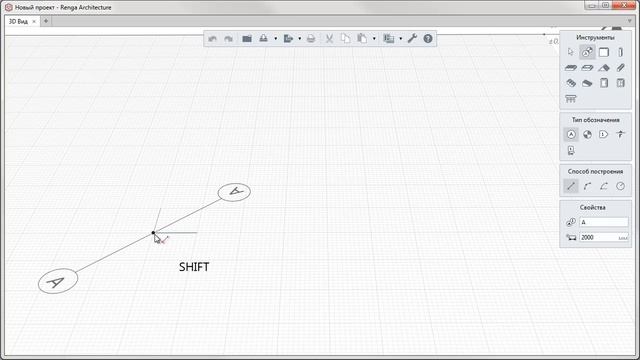Open a project with folder icon
The height and width of the screenshot is (360, 640).
click(x=247, y=39)
